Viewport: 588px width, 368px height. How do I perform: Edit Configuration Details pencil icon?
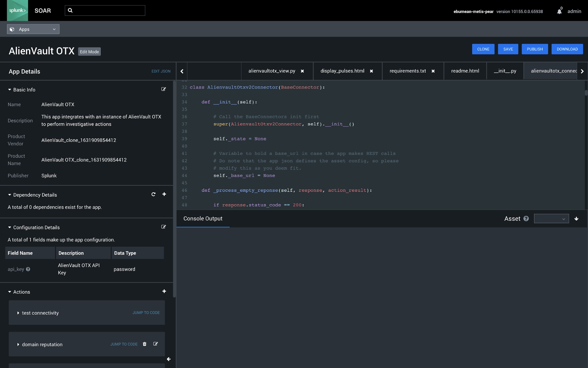click(x=164, y=227)
